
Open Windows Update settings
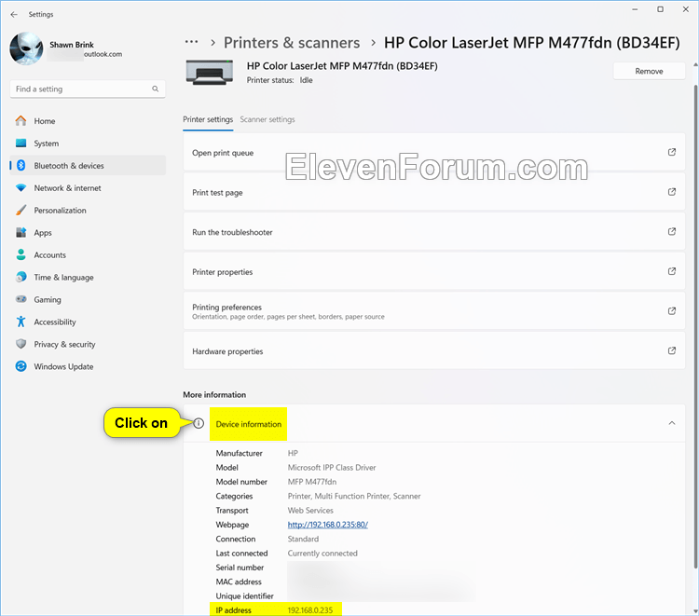[x=88, y=366]
